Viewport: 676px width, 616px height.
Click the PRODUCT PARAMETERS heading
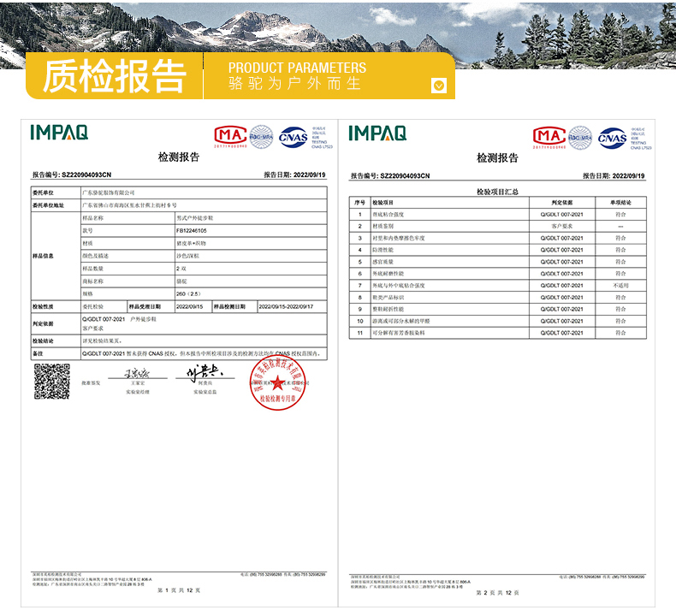[x=297, y=68]
